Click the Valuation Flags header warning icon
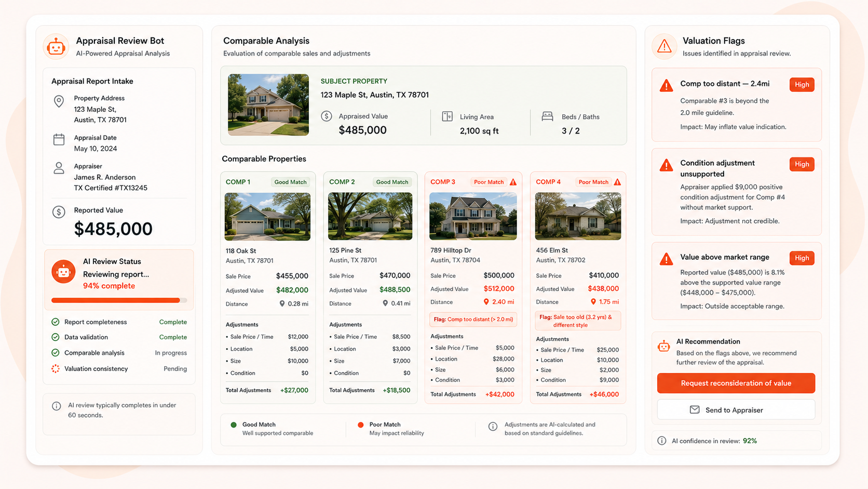This screenshot has height=489, width=868. pos(664,47)
